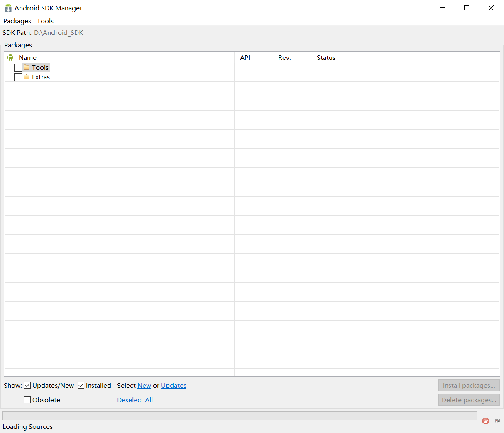Image resolution: width=504 pixels, height=433 pixels.
Task: Open the Packages menu
Action: click(x=17, y=21)
